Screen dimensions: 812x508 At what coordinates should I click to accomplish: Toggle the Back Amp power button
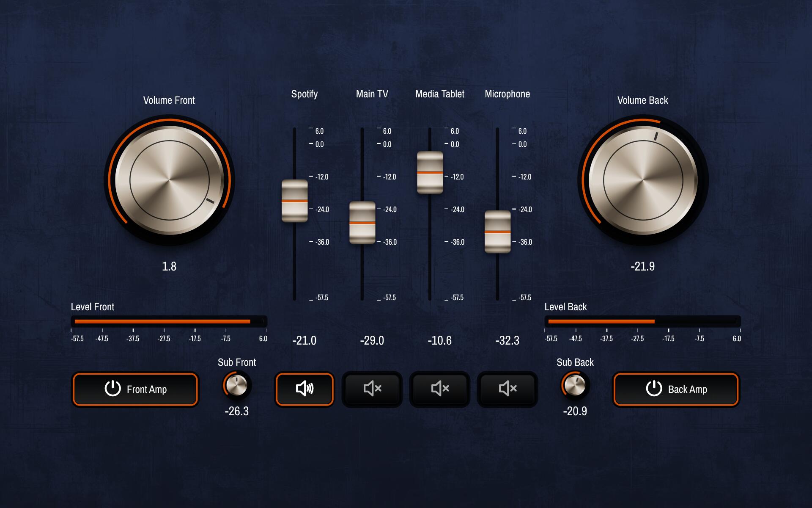pyautogui.click(x=676, y=389)
